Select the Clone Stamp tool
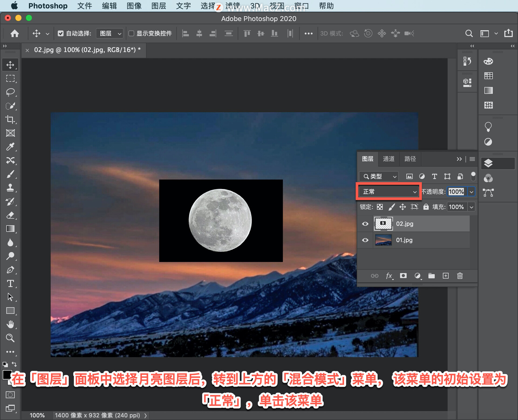This screenshot has height=420, width=518. (10, 188)
